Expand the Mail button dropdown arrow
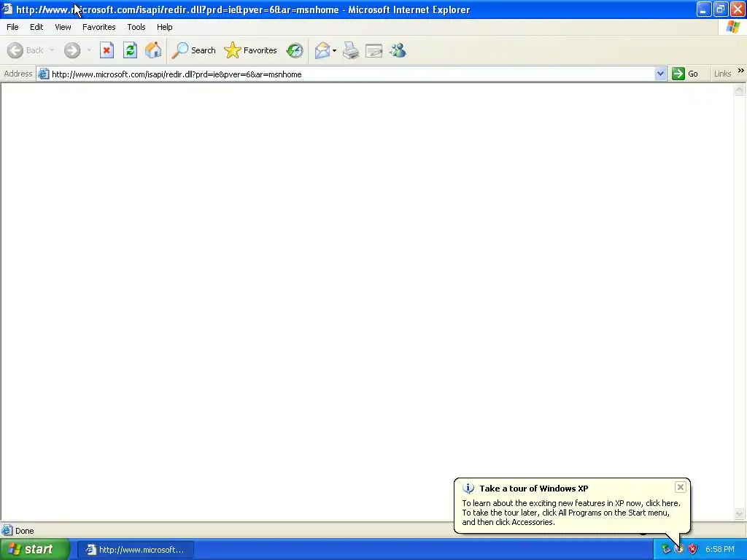 [334, 50]
